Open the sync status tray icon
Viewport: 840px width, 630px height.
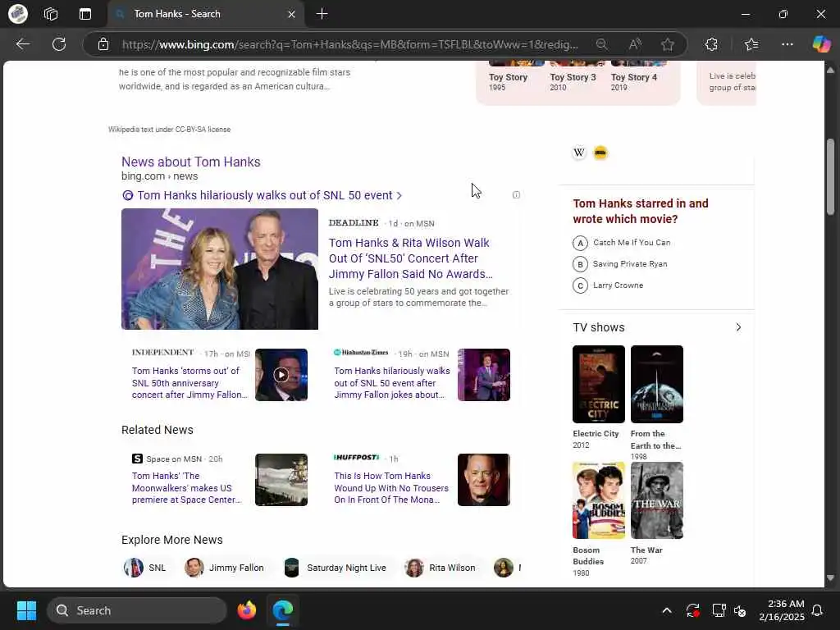click(x=692, y=610)
